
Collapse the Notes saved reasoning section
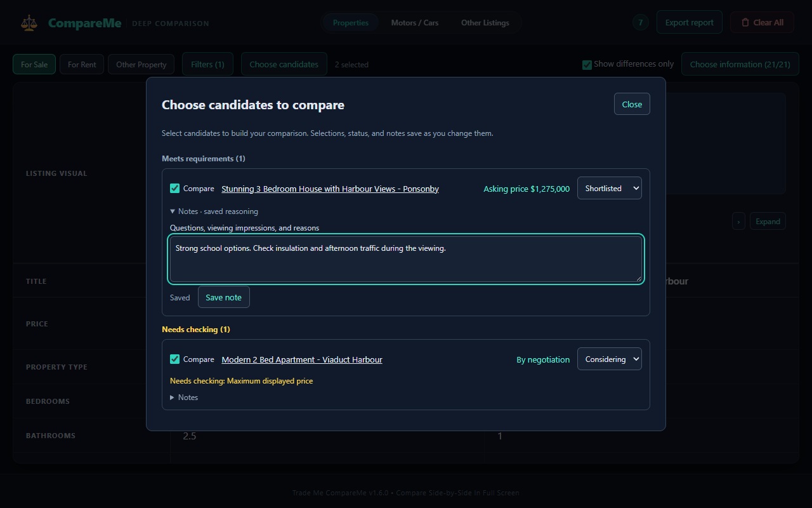click(214, 211)
